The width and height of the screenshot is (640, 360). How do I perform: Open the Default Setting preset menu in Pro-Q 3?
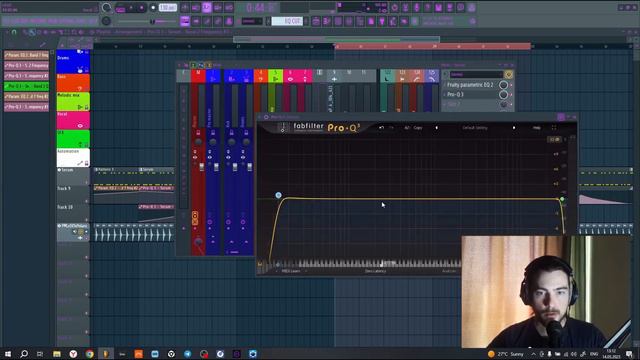coord(475,128)
